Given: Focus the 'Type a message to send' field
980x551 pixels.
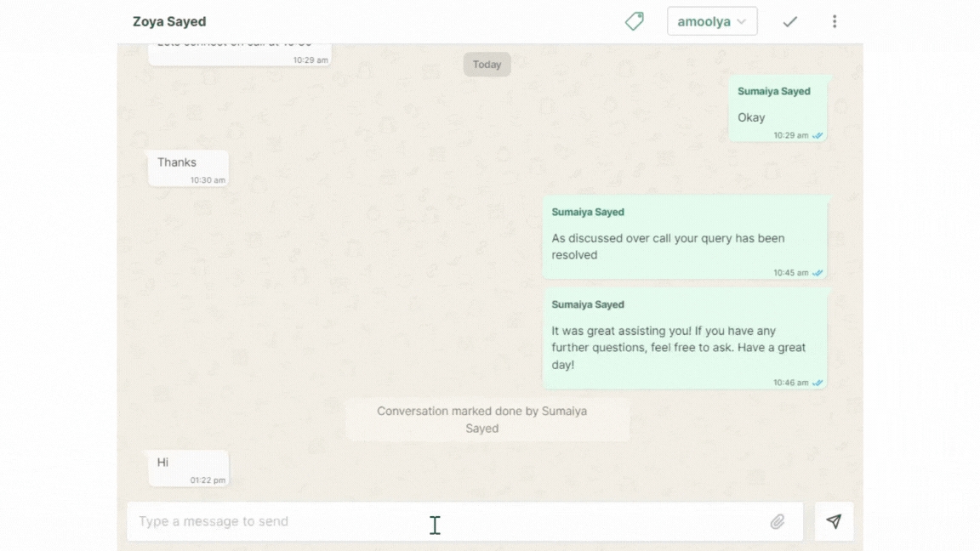Looking at the screenshot, I should 442,521.
